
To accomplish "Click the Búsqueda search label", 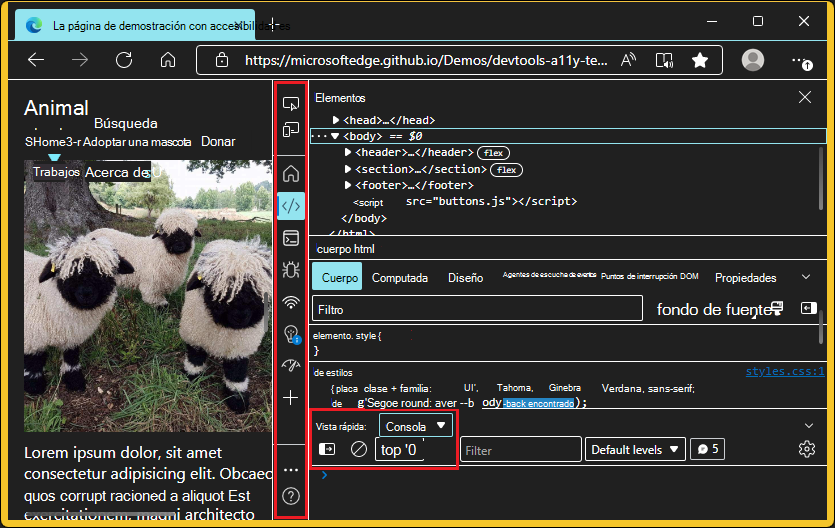I will 126,123.
